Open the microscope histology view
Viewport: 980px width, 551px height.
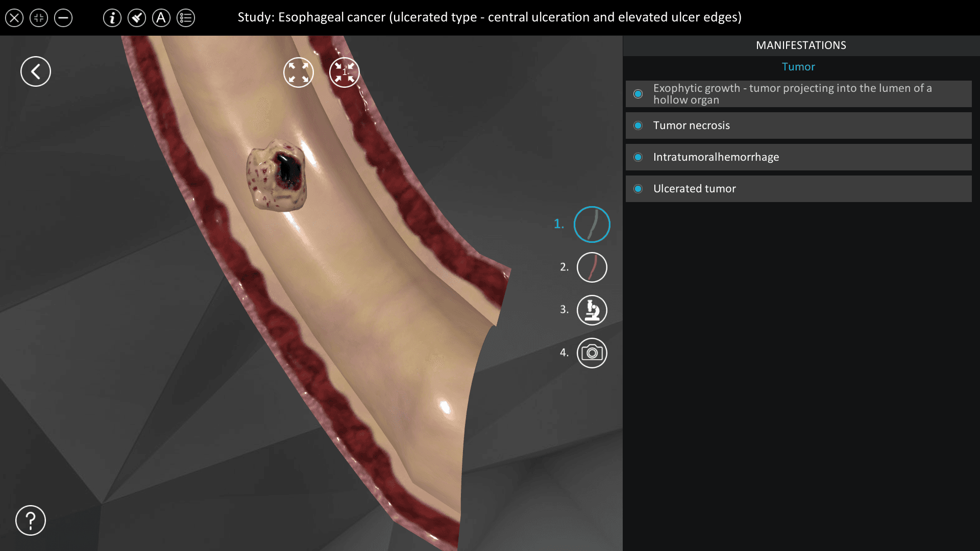pos(592,310)
